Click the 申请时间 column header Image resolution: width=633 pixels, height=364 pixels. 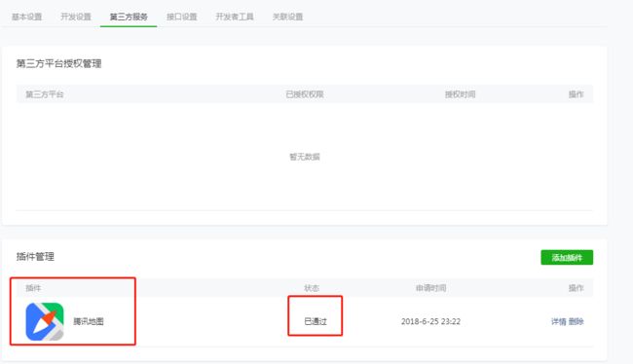pyautogui.click(x=430, y=288)
